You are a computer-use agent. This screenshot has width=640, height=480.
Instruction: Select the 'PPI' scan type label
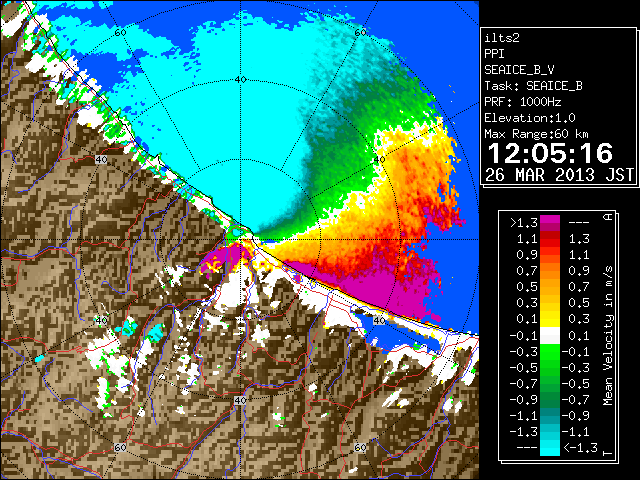click(494, 54)
